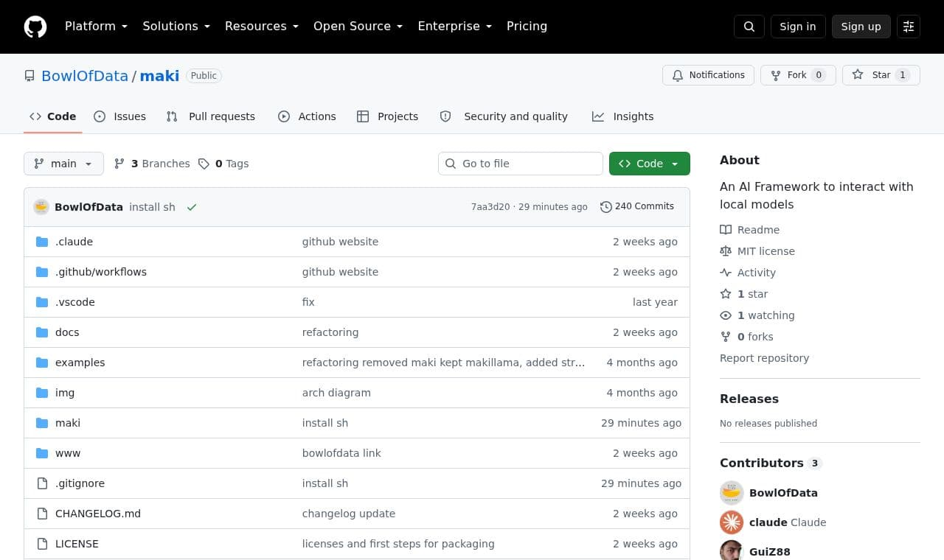Click the GuiZ88 contributor avatar
Screen dimensions: 944x560
click(732, 551)
